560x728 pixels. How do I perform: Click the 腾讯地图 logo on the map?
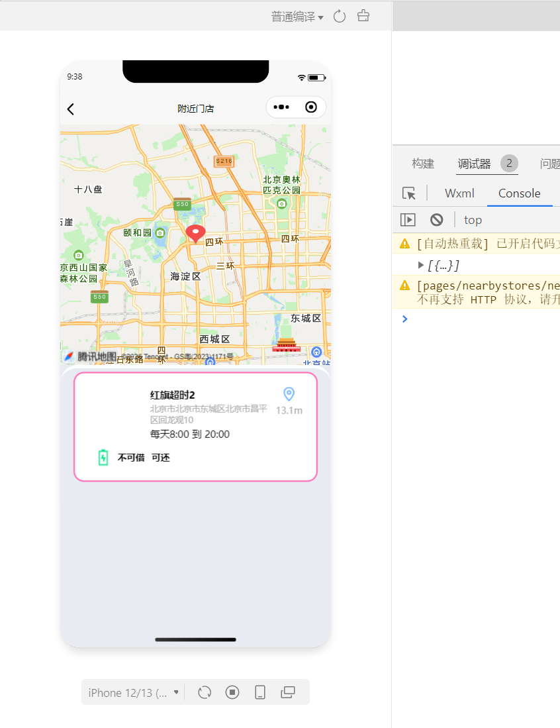[x=90, y=356]
